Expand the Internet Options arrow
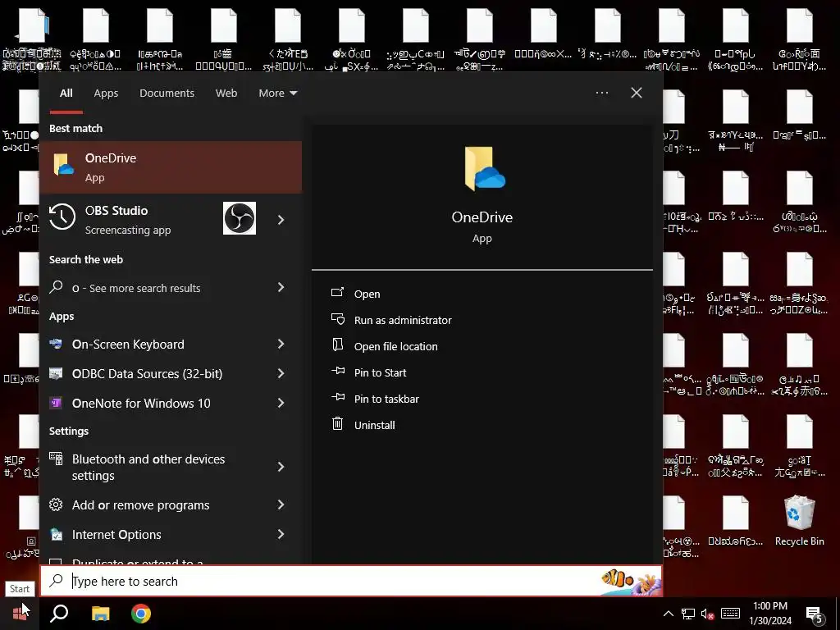The image size is (840, 630). pos(281,534)
